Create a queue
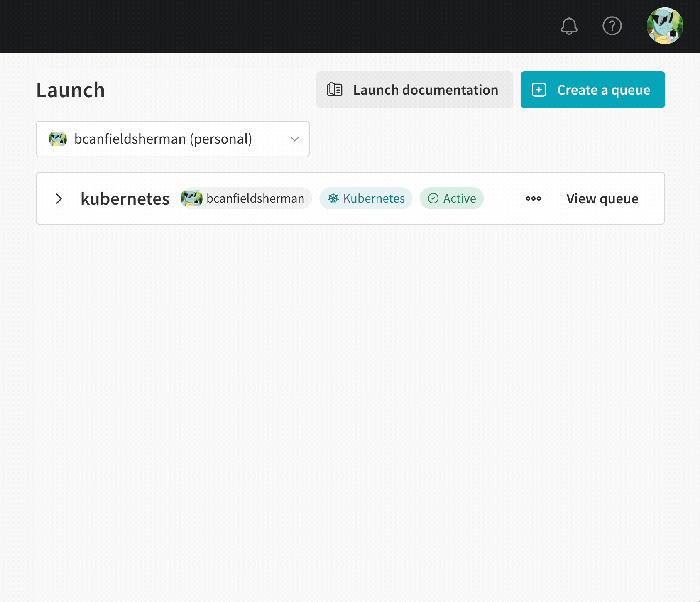This screenshot has height=602, width=700. tap(592, 90)
